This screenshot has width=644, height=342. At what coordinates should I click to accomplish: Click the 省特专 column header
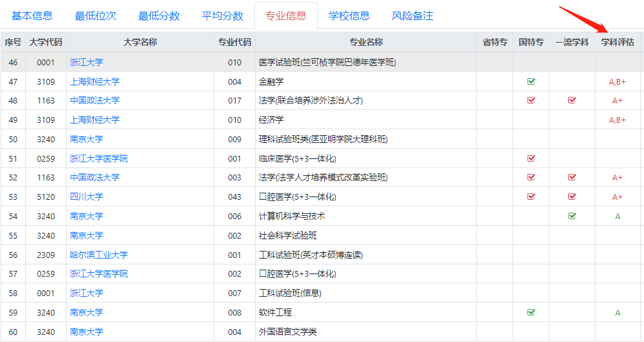coord(495,42)
